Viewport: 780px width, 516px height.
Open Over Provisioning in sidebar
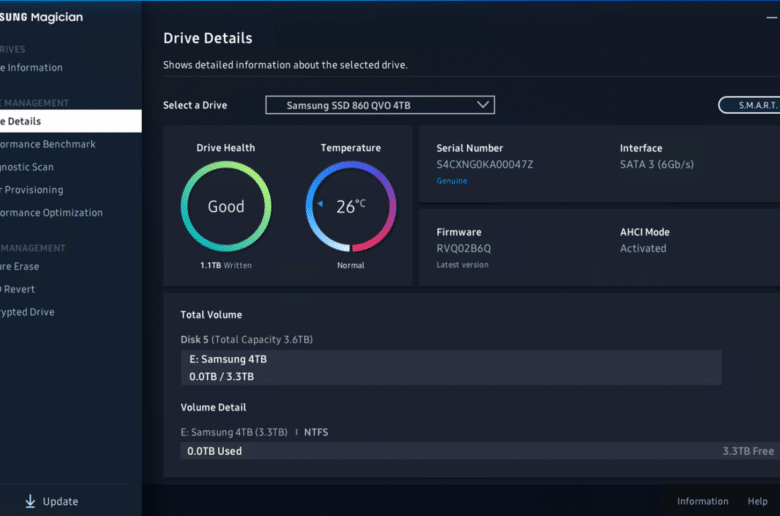[x=32, y=190]
